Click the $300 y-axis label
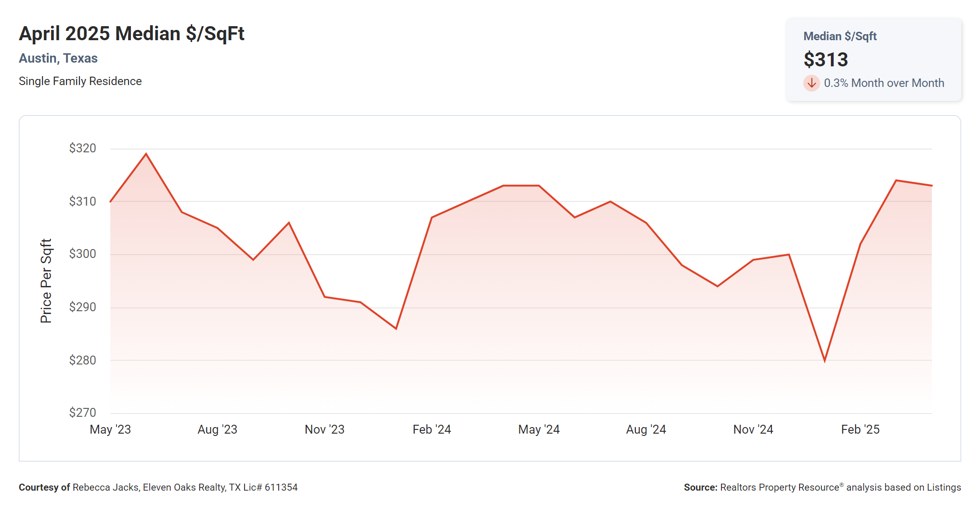980x514 pixels. tap(82, 254)
